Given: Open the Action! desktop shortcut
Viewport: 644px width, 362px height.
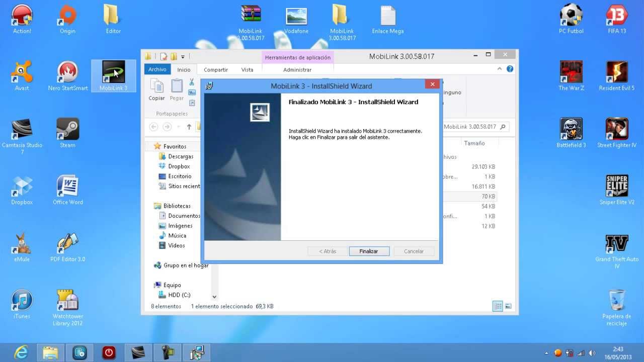Looking at the screenshot, I should pyautogui.click(x=22, y=19).
